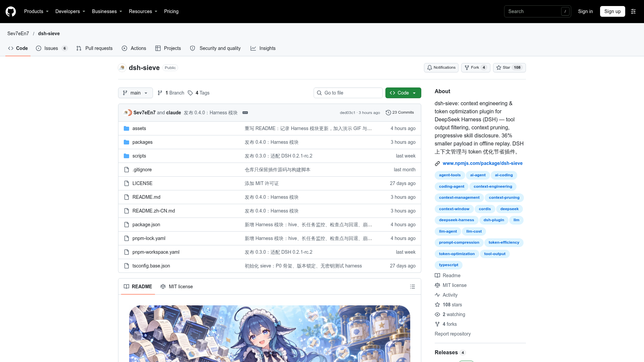Expand the Resources menu
Image resolution: width=644 pixels, height=362 pixels.
tap(143, 11)
